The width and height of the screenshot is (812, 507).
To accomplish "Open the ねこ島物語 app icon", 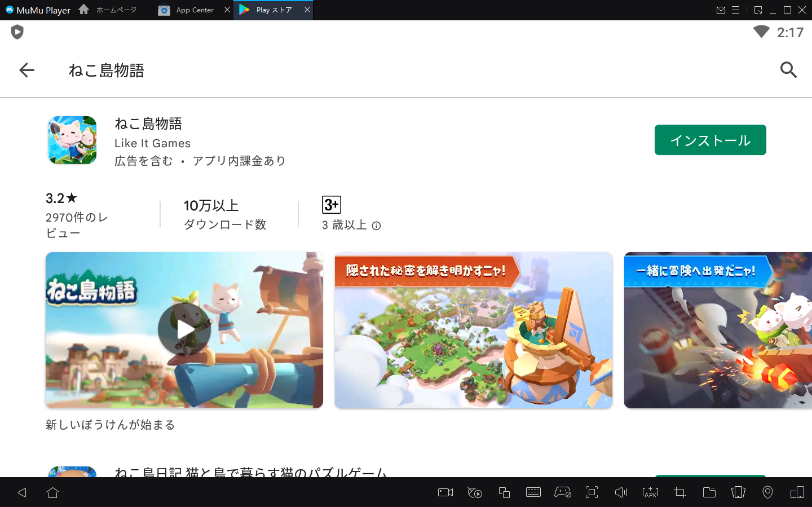I will [x=72, y=140].
